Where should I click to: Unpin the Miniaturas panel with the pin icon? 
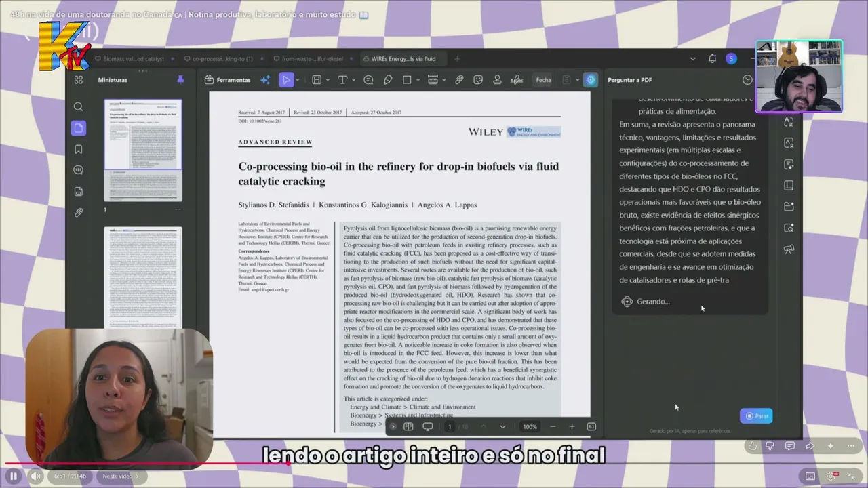(x=180, y=80)
